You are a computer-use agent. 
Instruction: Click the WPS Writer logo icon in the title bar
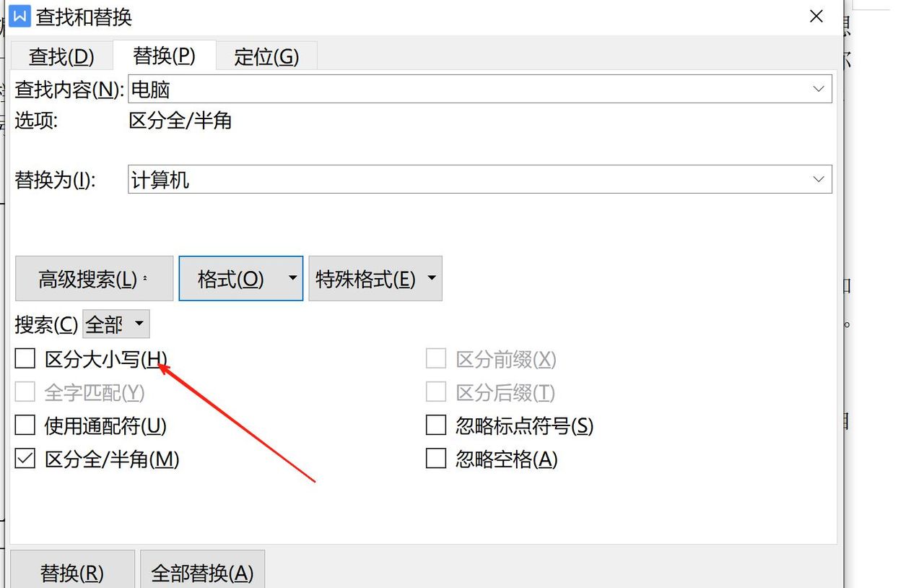(19, 15)
